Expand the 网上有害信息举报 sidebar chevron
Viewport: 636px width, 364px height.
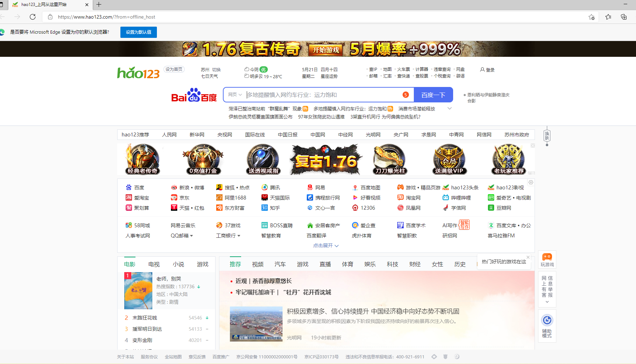coord(547,302)
